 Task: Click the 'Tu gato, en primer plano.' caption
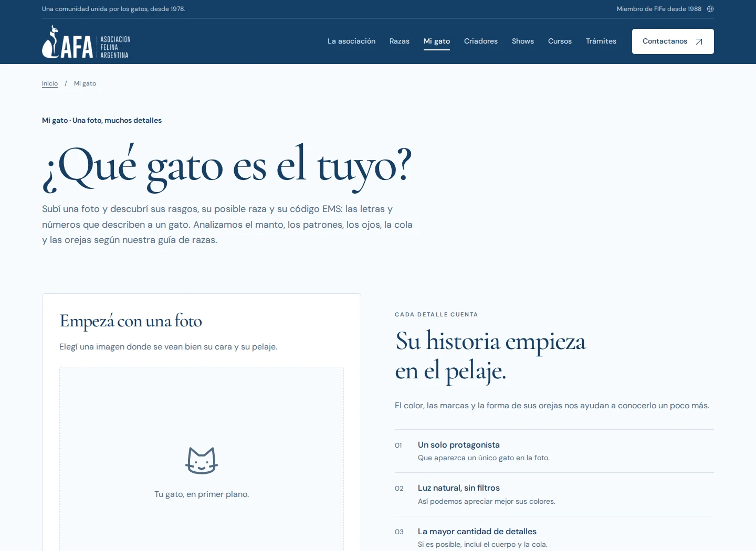[202, 494]
